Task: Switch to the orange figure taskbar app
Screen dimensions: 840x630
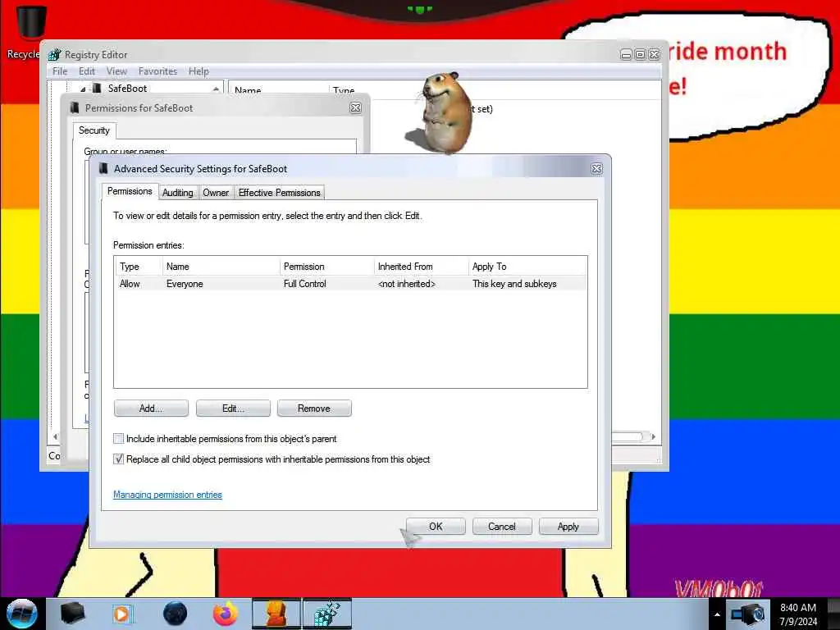Action: 276,614
